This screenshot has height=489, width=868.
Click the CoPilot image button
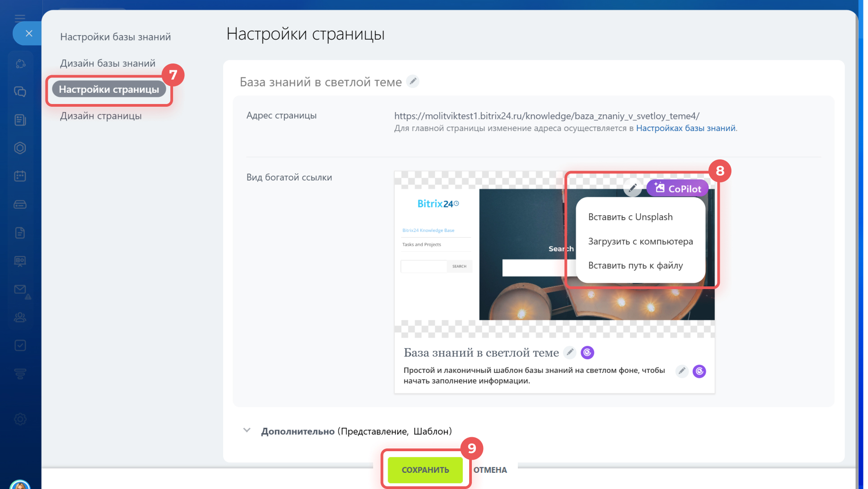click(x=678, y=188)
